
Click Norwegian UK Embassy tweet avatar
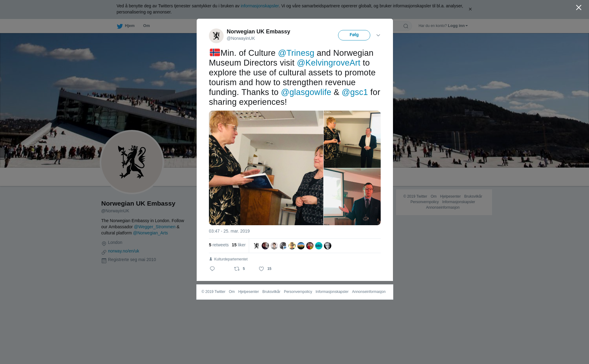click(x=216, y=36)
